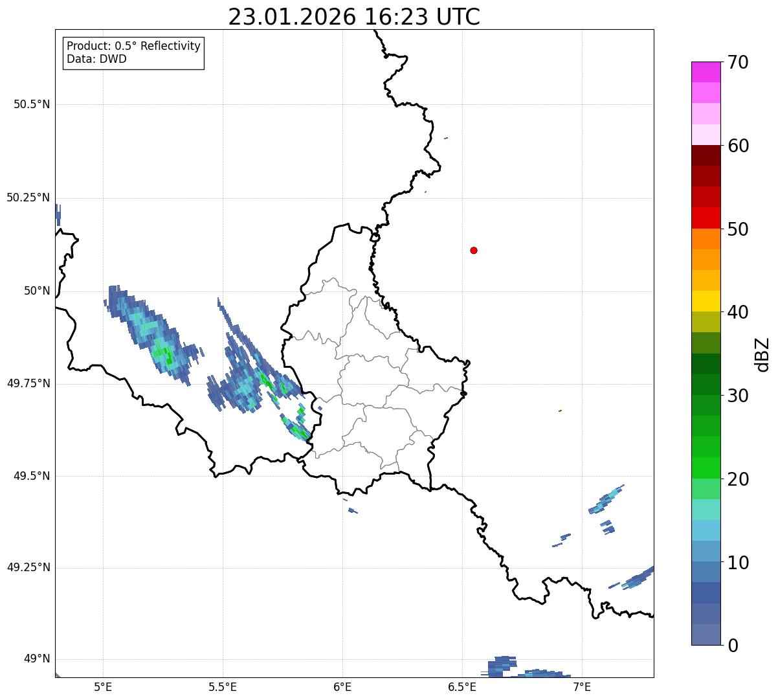Click the 6°E longitude label
Image resolution: width=778 pixels, height=700 pixels.
pos(342,686)
